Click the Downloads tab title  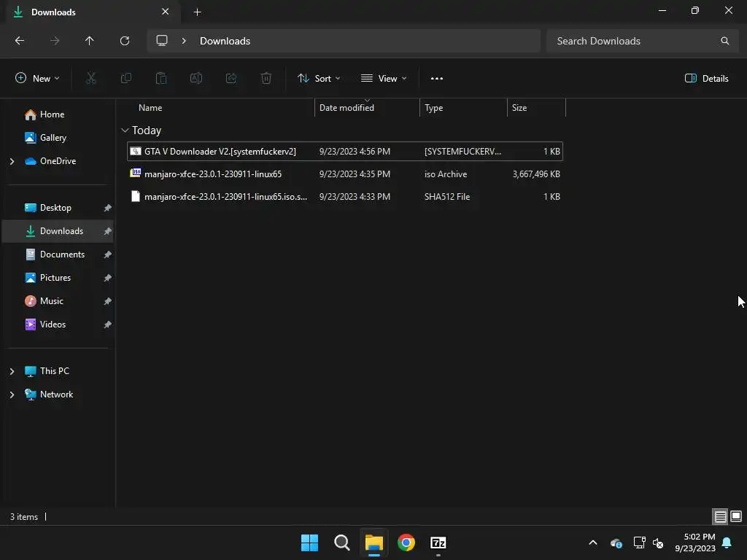(x=53, y=12)
